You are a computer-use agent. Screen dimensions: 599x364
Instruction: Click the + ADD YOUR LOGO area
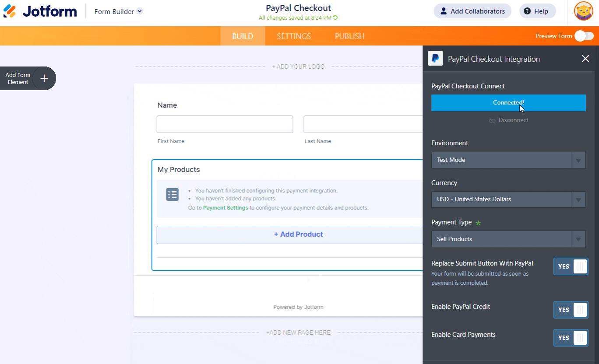[x=298, y=67]
